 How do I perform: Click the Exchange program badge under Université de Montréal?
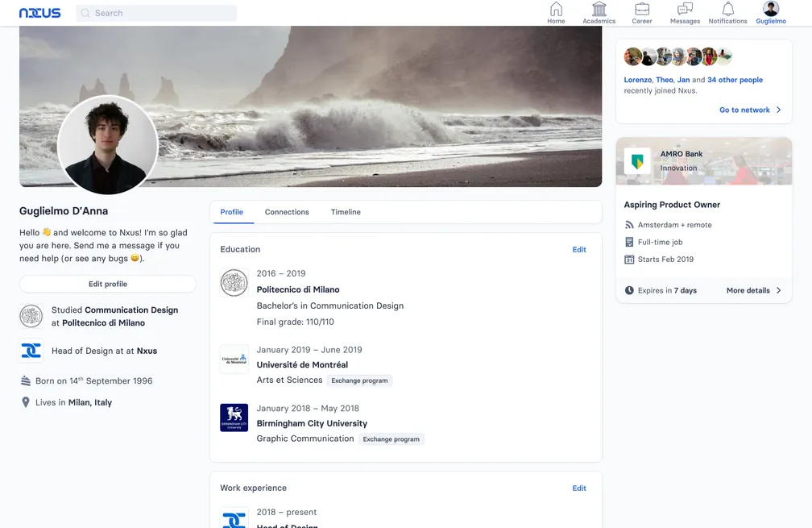pyautogui.click(x=359, y=380)
